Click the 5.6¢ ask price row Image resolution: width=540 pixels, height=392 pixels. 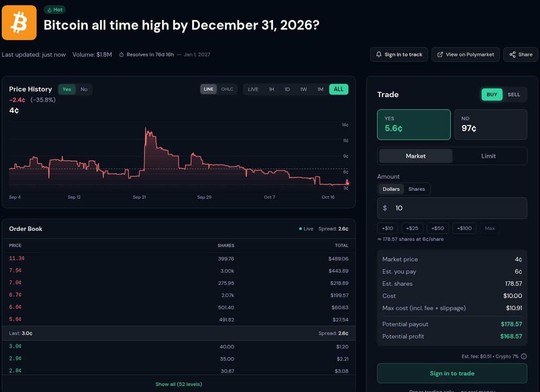click(179, 320)
